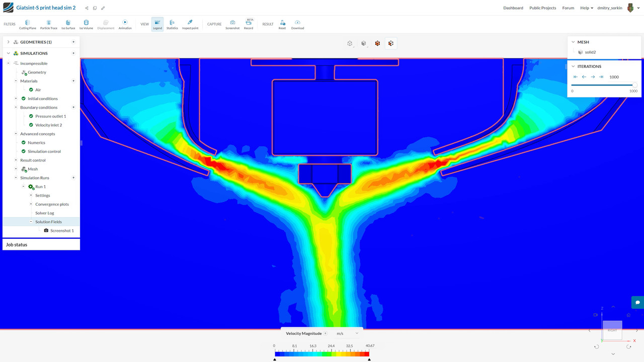644x362 pixels.
Task: Open the chat support bubble
Action: [637, 302]
